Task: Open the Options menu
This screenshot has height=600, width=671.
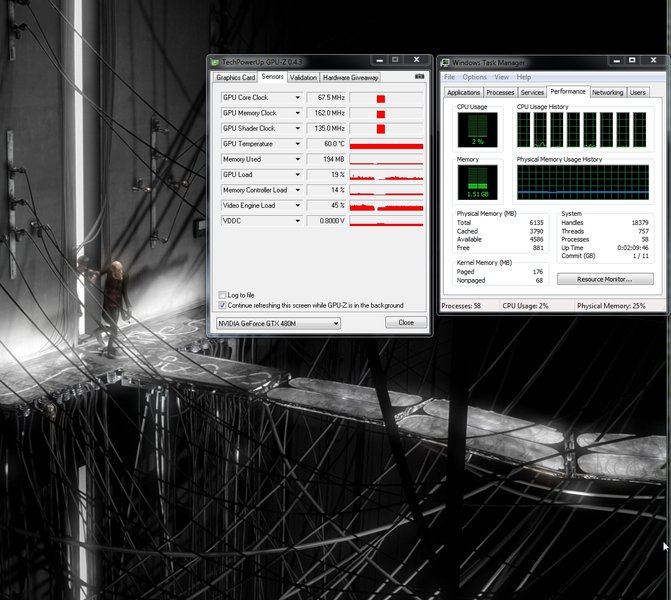Action: tap(474, 77)
